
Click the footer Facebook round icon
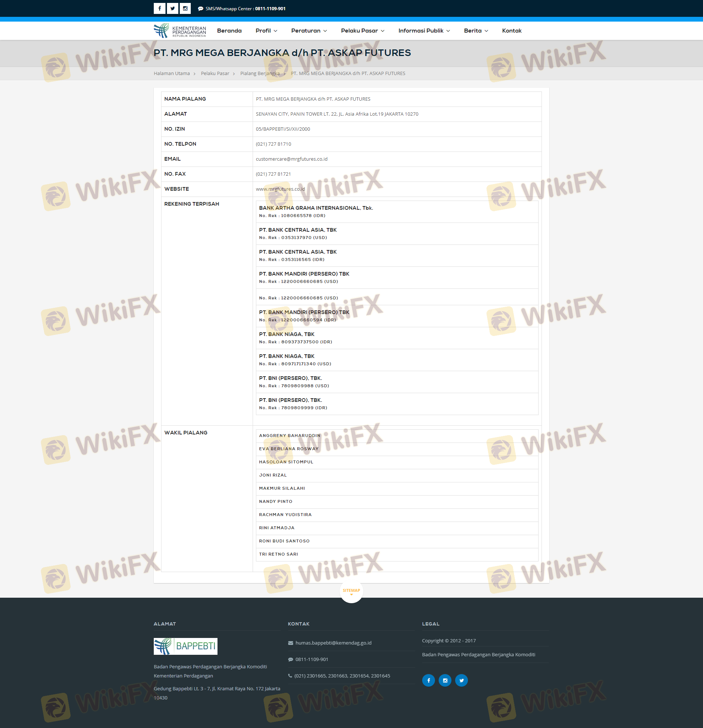(428, 680)
